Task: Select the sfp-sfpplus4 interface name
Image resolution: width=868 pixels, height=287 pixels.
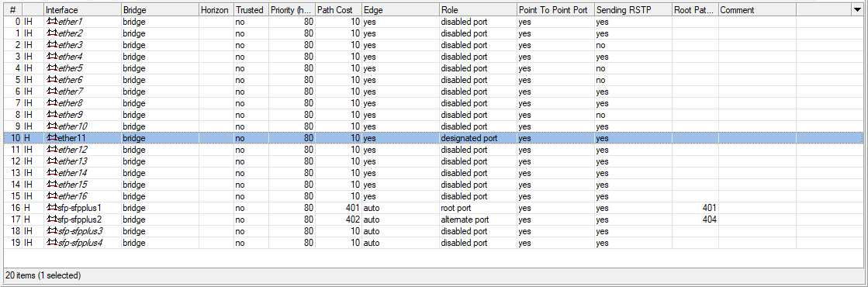Action: pos(80,243)
